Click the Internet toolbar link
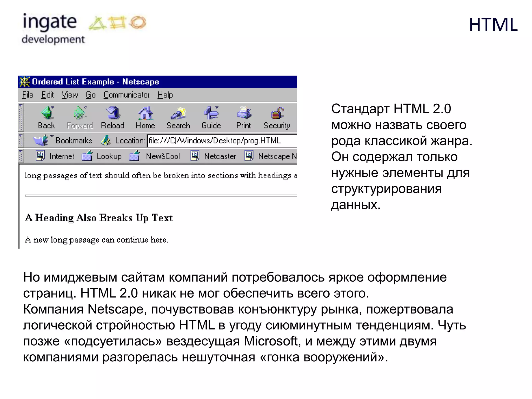Screen dimensions: 532x399 coord(62,156)
